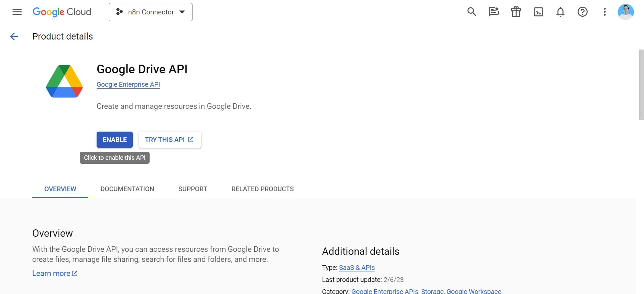This screenshot has width=644, height=294.
Task: Activate Cloud Shell terminal icon
Action: click(538, 12)
